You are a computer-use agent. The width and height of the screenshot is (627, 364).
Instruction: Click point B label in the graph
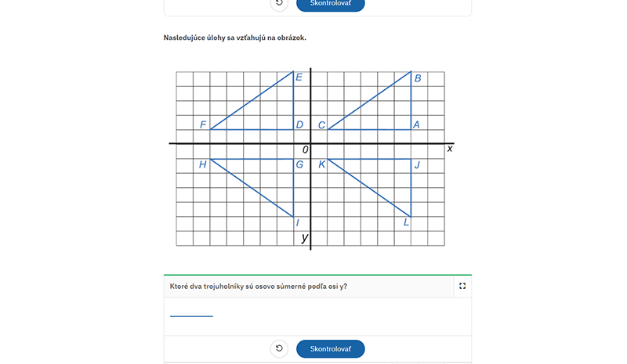click(418, 78)
